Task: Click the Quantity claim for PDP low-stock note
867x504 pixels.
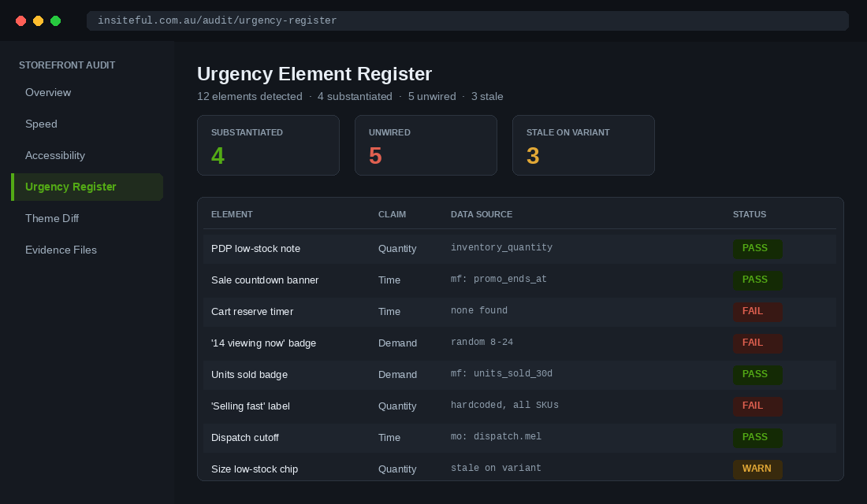Action: (x=397, y=249)
